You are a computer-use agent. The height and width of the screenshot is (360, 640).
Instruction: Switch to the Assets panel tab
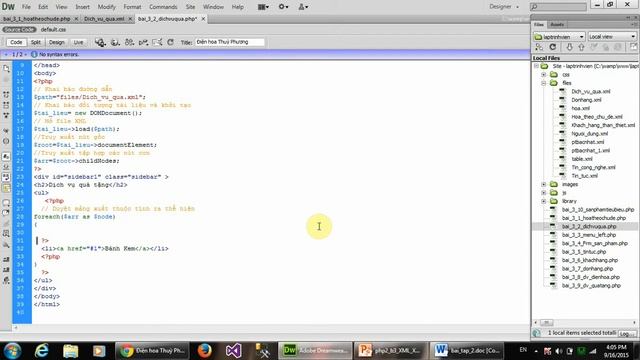[x=557, y=24]
